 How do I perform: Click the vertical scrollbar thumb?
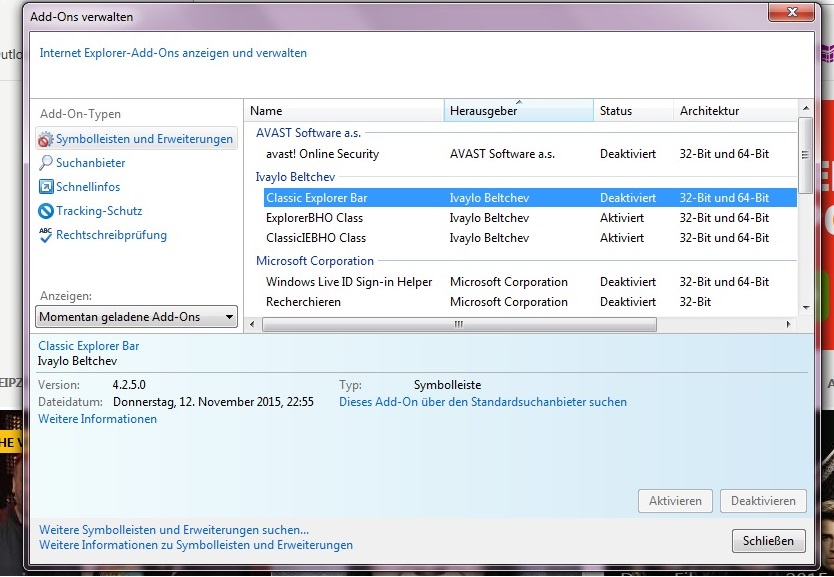point(805,155)
